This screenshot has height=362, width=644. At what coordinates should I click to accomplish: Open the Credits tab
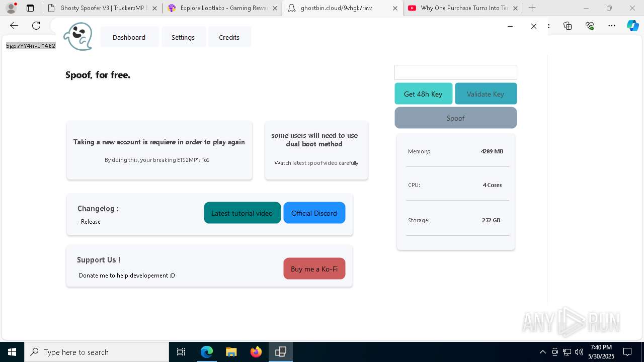[x=229, y=37]
